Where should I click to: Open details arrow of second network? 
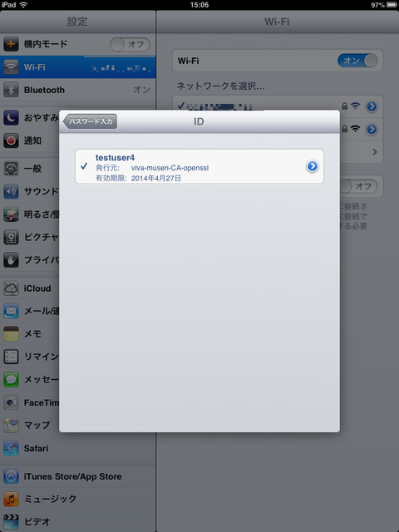tap(372, 130)
